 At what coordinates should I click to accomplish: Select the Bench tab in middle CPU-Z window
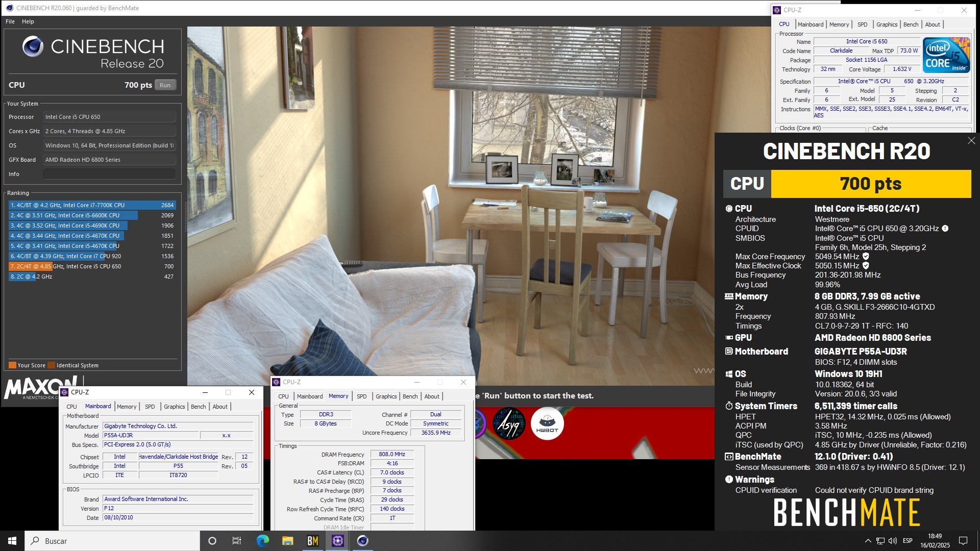coord(410,396)
